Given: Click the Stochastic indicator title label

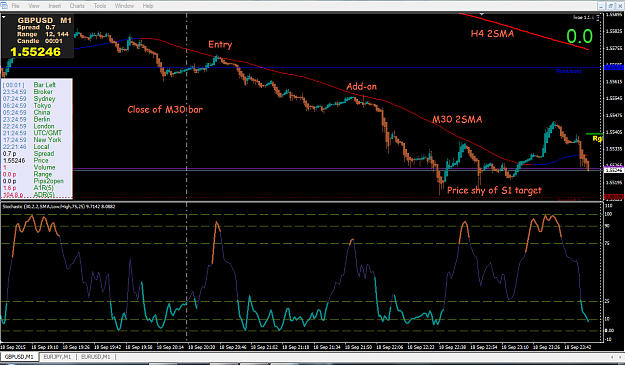Looking at the screenshot, I should point(59,206).
